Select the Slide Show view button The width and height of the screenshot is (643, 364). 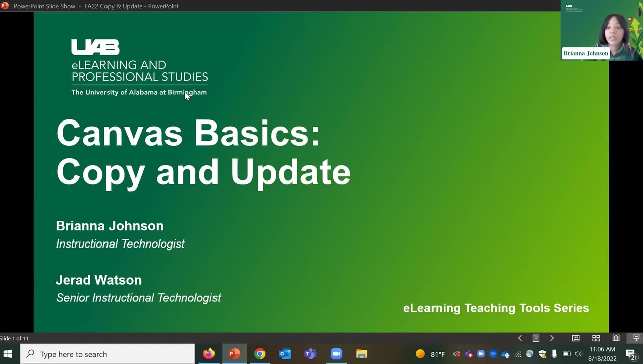click(636, 338)
